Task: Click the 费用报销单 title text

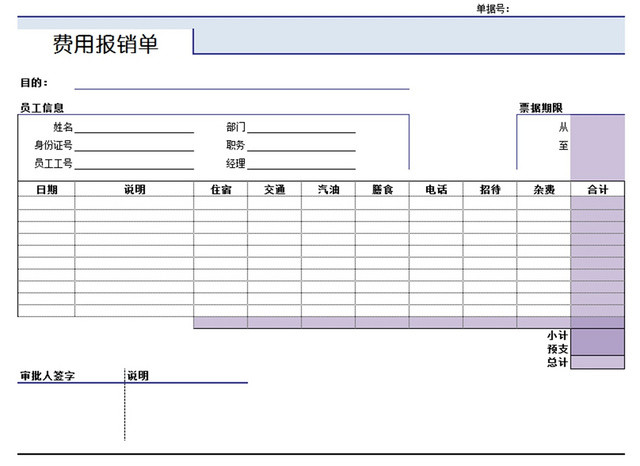Action: click(x=105, y=44)
